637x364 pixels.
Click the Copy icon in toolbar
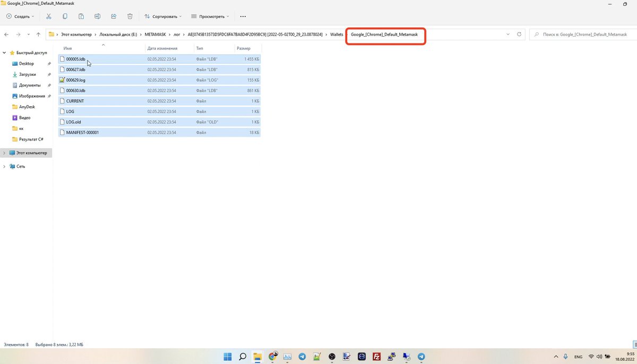pyautogui.click(x=65, y=16)
